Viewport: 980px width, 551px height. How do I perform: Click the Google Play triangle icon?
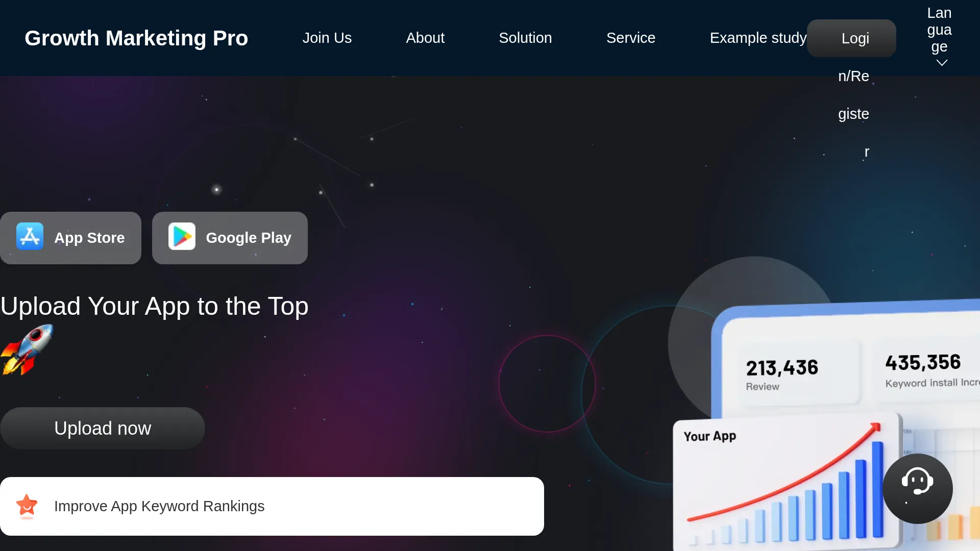click(x=182, y=237)
